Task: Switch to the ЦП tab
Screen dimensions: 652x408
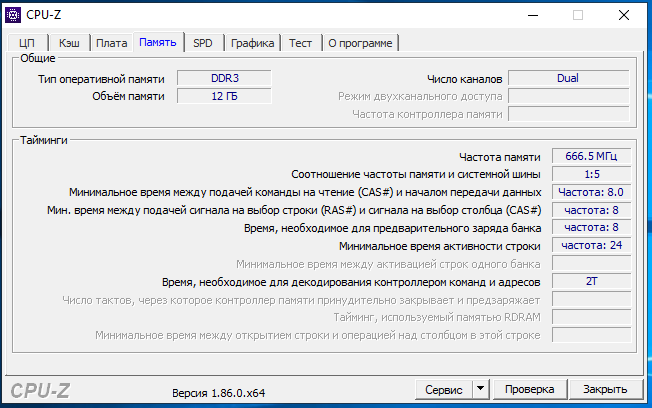Action: [27, 43]
